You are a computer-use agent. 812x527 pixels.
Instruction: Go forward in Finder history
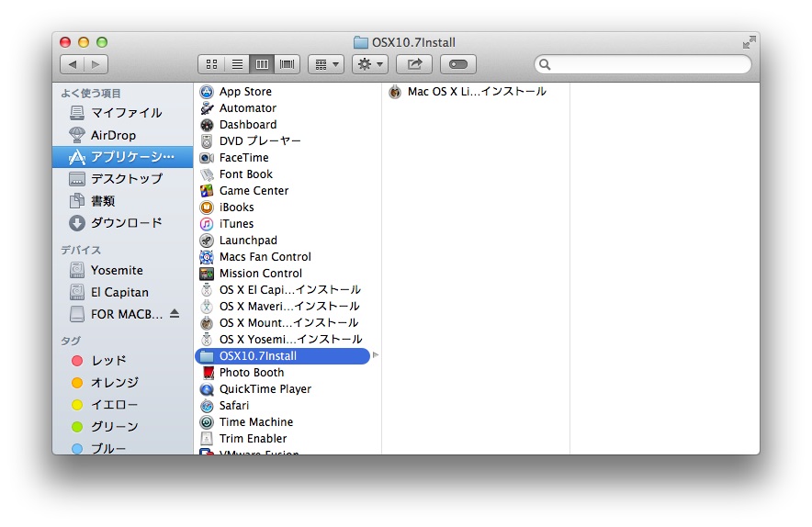[96, 64]
